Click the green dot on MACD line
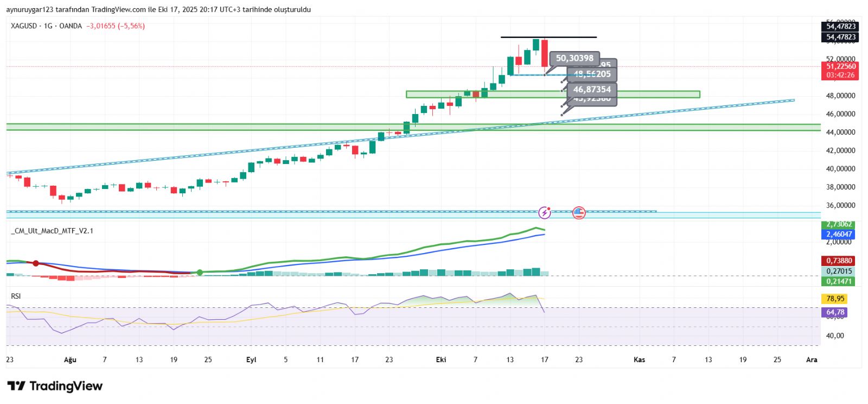The height and width of the screenshot is (404, 868). [200, 272]
